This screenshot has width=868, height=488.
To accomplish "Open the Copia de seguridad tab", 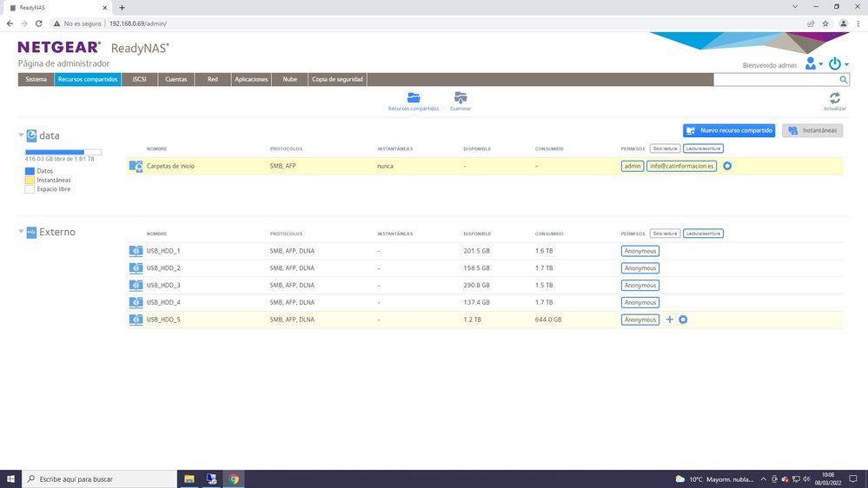I will pyautogui.click(x=337, y=79).
